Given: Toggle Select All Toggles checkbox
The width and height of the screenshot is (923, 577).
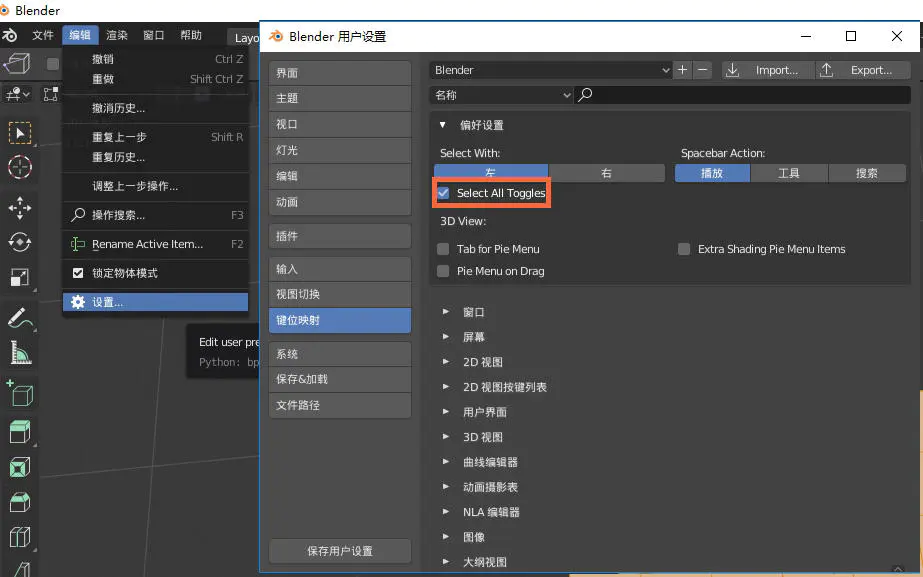Looking at the screenshot, I should pos(443,193).
